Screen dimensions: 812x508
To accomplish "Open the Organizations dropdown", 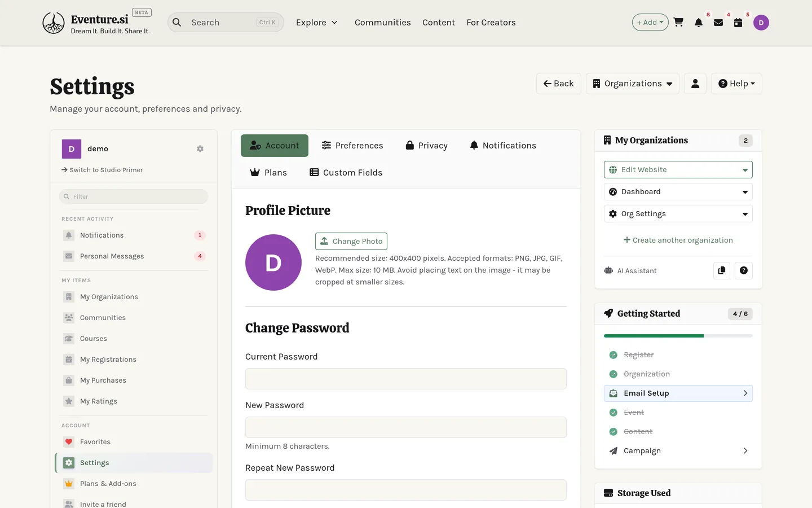I will [633, 84].
